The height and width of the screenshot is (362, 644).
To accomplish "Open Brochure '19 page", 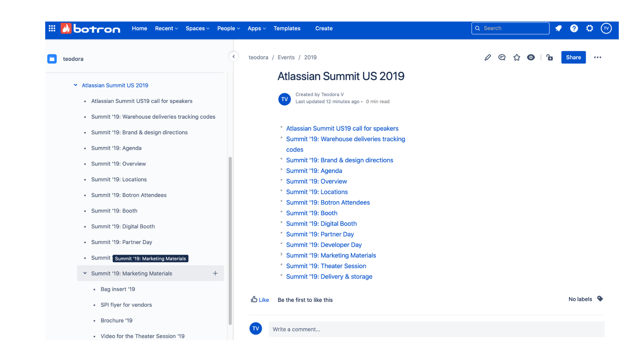I will click(x=116, y=320).
